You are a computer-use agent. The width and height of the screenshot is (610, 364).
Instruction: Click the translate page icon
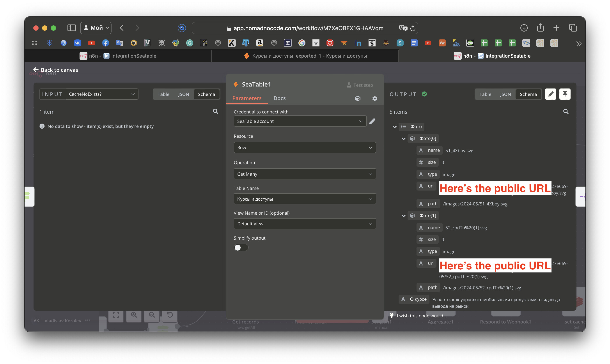pyautogui.click(x=403, y=28)
